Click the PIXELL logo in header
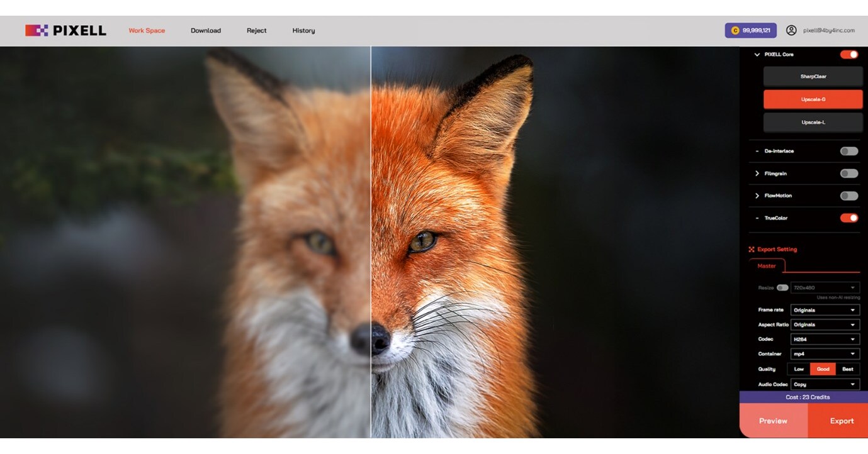Image resolution: width=868 pixels, height=454 pixels. click(x=65, y=30)
